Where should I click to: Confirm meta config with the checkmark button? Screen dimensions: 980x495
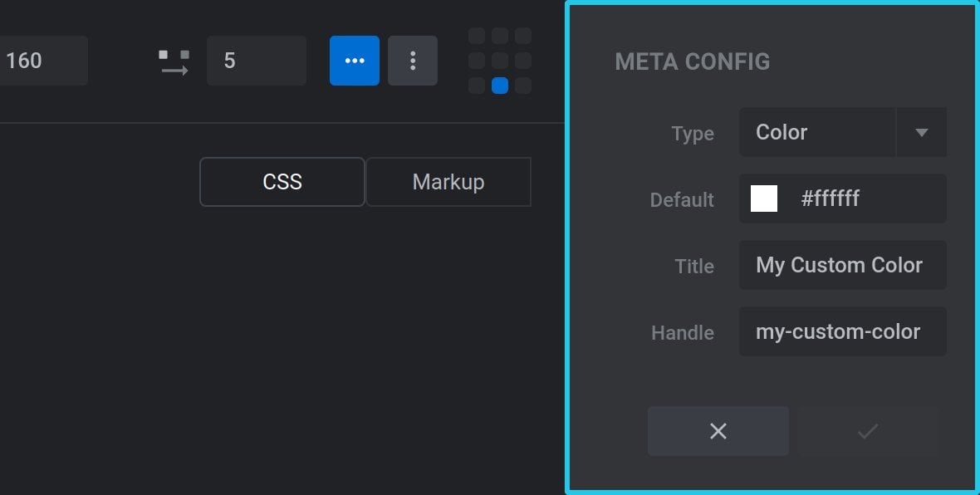(x=868, y=431)
